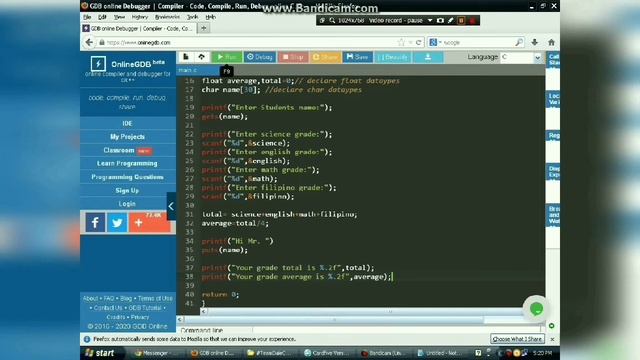Image resolution: width=640 pixels, height=360 pixels.
Task: Select the main.c file tab
Action: 188,70
